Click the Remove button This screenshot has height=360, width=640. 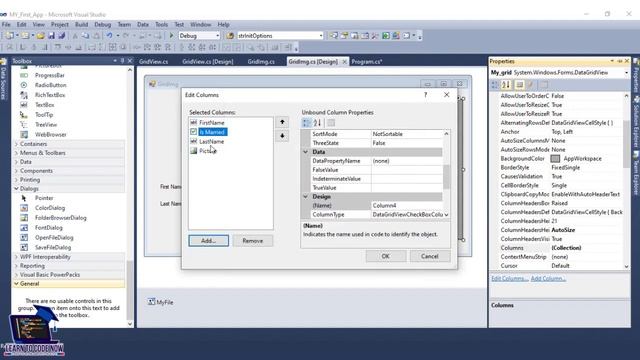(253, 241)
